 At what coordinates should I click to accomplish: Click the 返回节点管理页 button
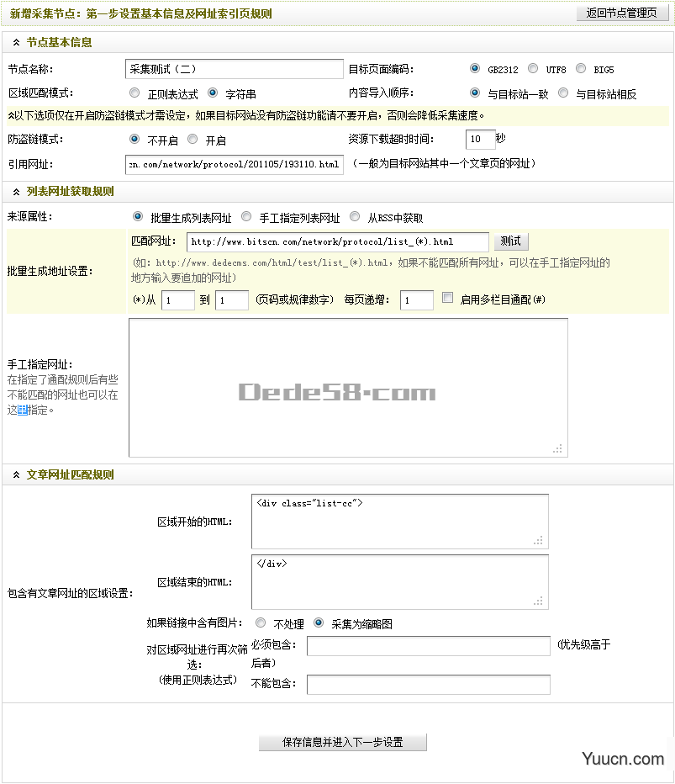[622, 13]
